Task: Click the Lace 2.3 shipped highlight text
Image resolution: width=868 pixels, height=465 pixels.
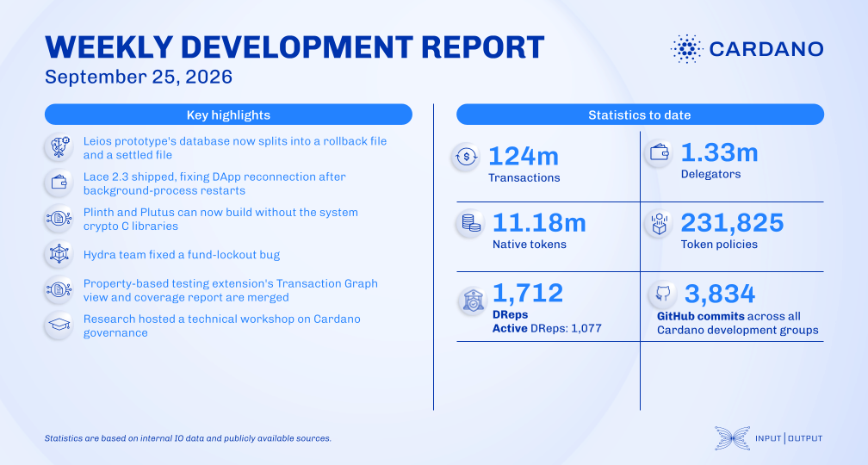Action: point(214,183)
